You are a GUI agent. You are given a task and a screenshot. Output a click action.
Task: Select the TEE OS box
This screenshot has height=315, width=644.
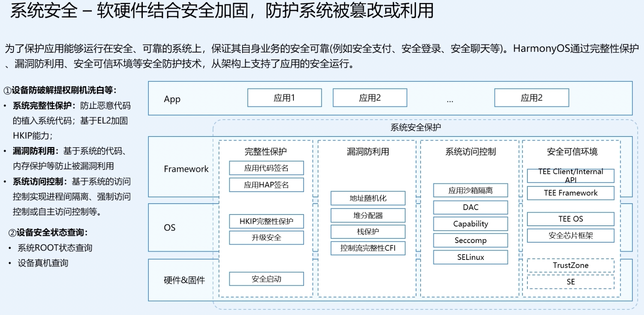tap(571, 219)
